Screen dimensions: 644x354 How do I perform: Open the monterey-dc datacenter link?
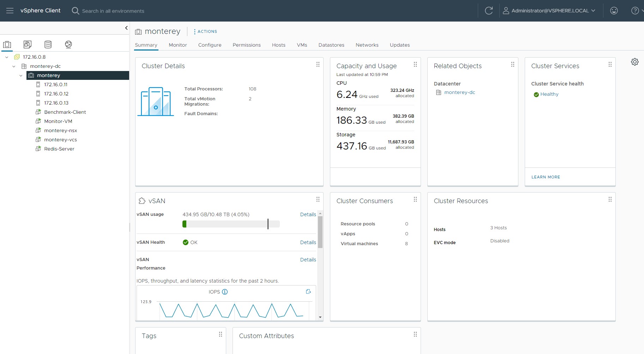point(459,92)
